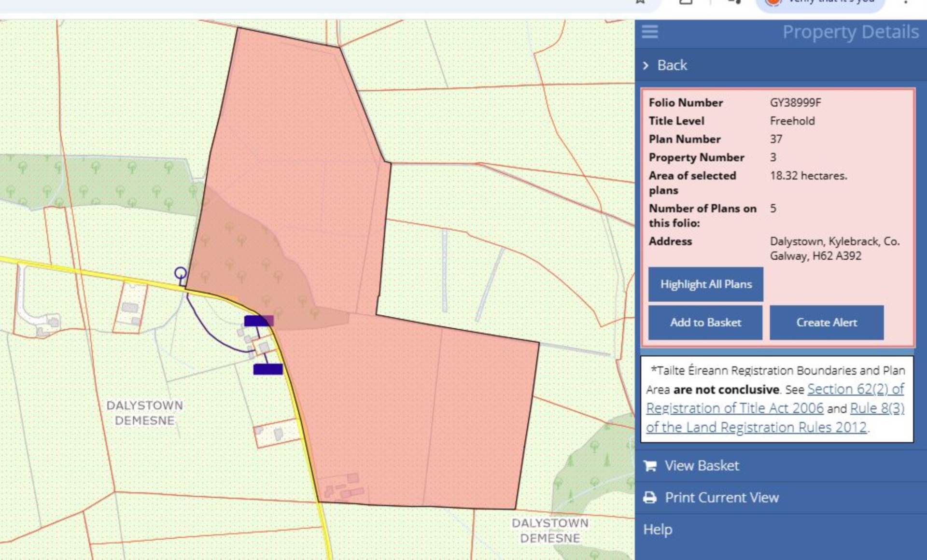
Task: Click the Back label in panel
Action: (672, 65)
